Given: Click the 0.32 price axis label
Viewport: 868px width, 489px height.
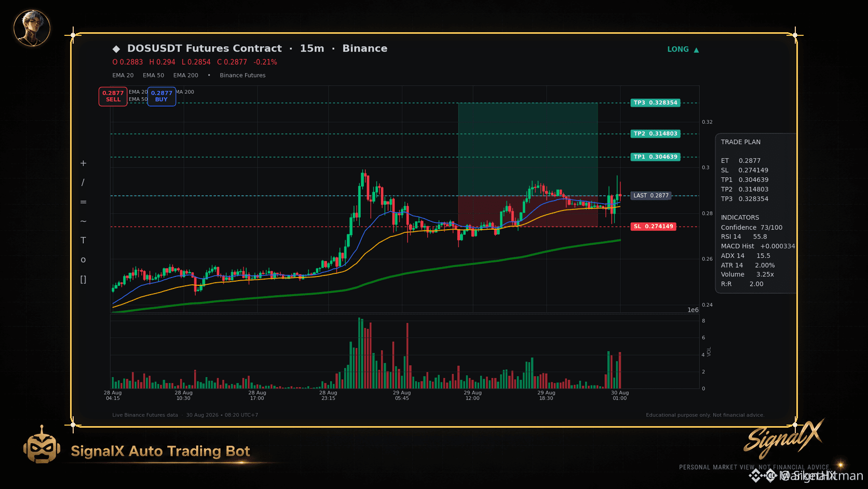Looking at the screenshot, I should pyautogui.click(x=707, y=122).
